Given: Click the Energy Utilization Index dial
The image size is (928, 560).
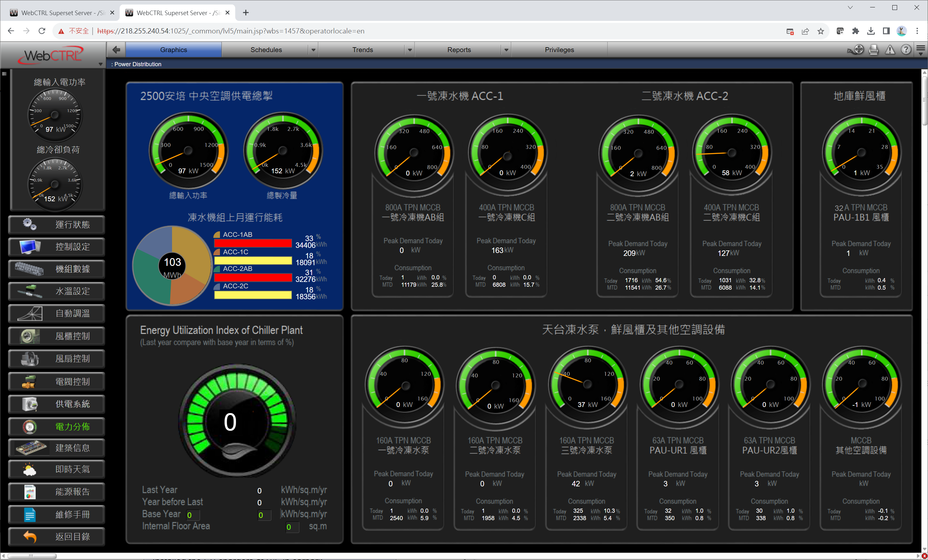Looking at the screenshot, I should tap(237, 421).
